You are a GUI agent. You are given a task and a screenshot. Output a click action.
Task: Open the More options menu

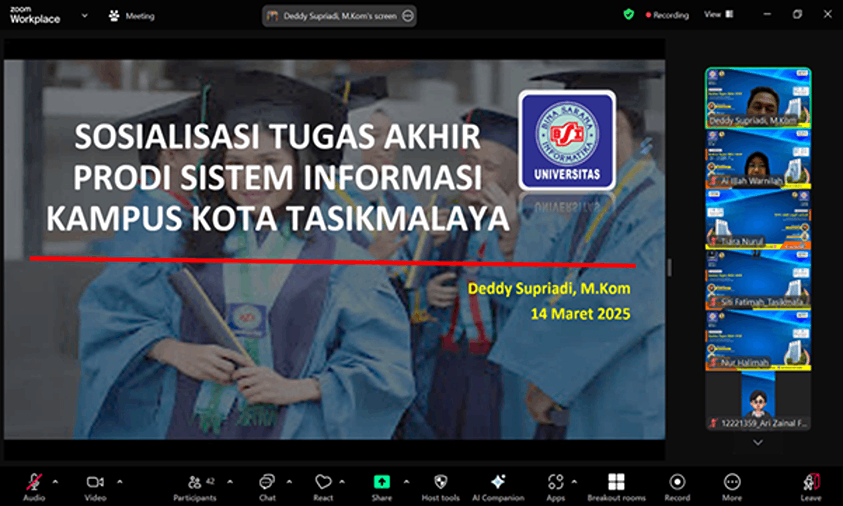(x=732, y=482)
